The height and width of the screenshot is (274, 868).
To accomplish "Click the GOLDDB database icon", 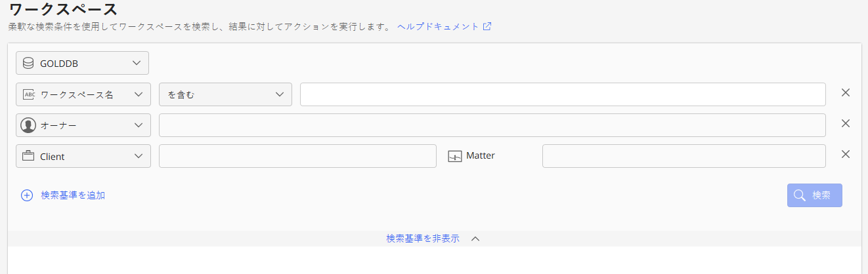I will 28,63.
